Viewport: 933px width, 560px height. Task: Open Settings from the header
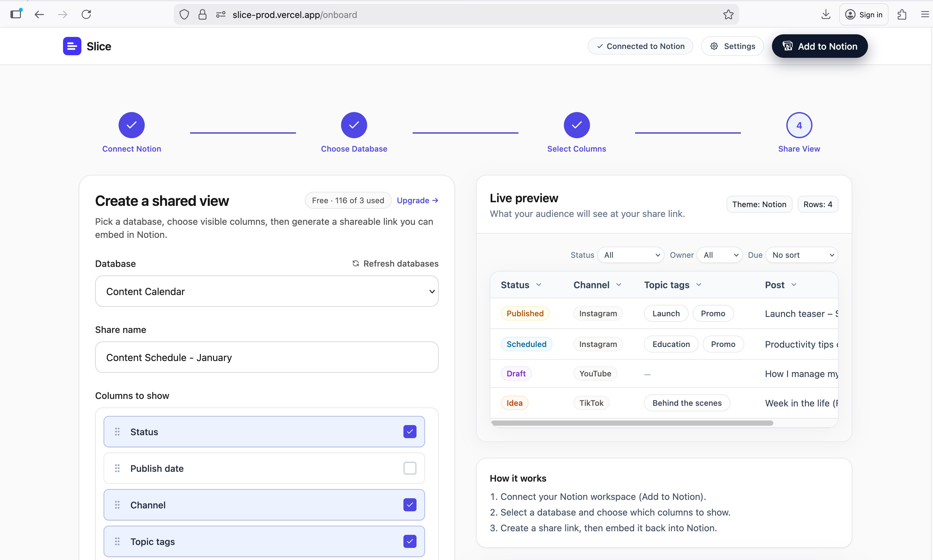[732, 46]
